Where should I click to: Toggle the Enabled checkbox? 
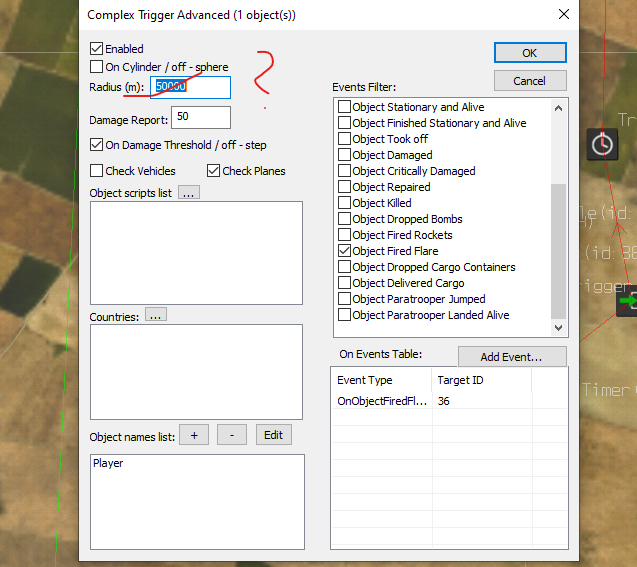[x=96, y=49]
